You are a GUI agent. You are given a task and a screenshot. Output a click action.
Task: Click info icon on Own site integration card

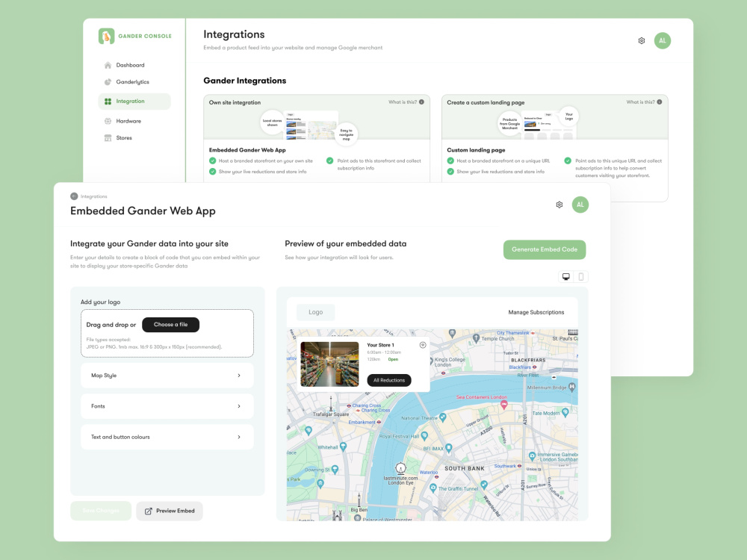pyautogui.click(x=421, y=102)
